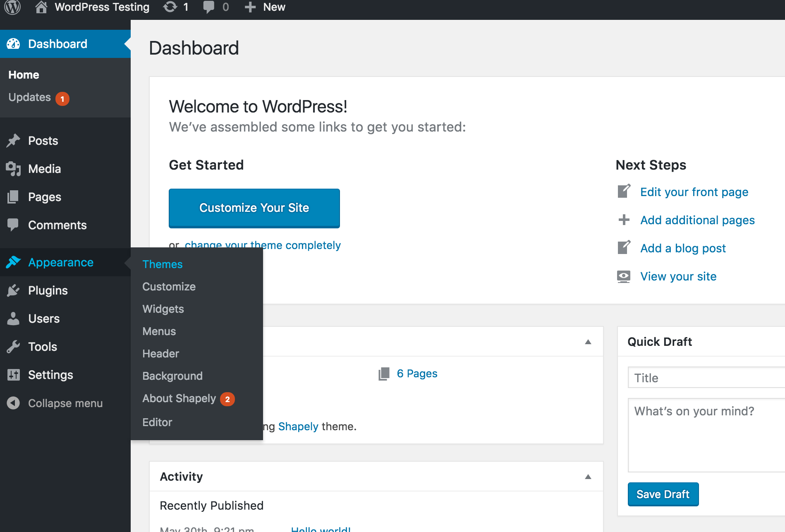Click the Collapse menu label
Viewport: 785px width, 532px height.
pyautogui.click(x=65, y=403)
